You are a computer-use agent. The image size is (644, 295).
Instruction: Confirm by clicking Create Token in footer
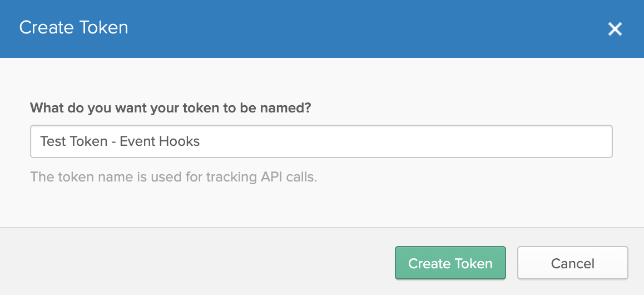[450, 263]
